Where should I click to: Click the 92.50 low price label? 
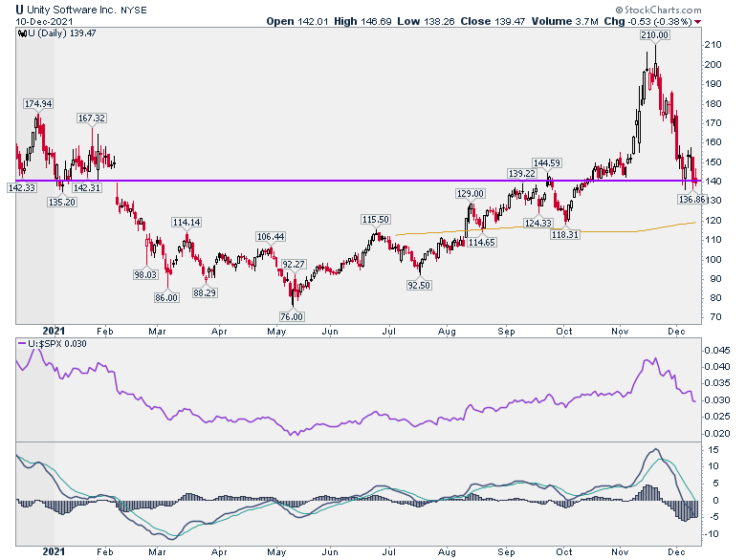(419, 285)
